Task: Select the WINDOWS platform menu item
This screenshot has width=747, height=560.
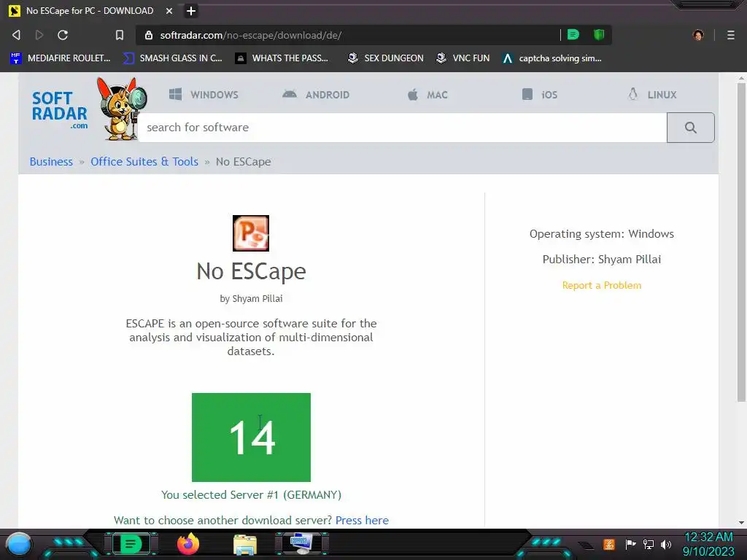Action: coord(204,94)
